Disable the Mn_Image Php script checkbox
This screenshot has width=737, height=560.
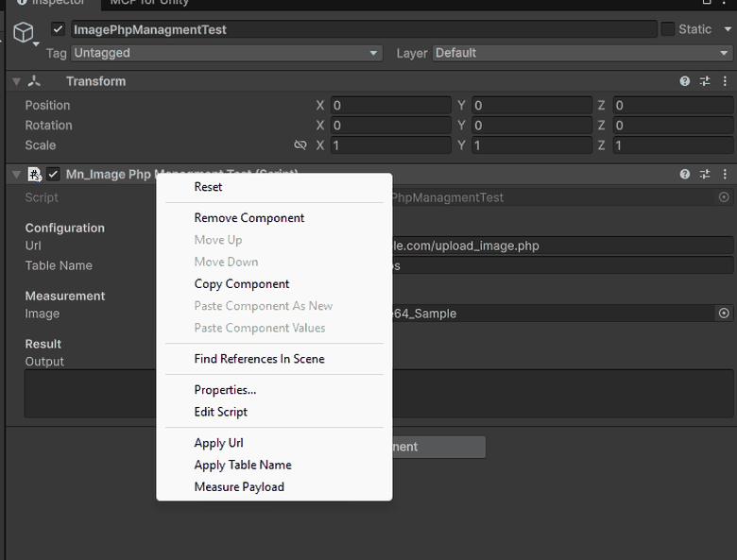(53, 175)
